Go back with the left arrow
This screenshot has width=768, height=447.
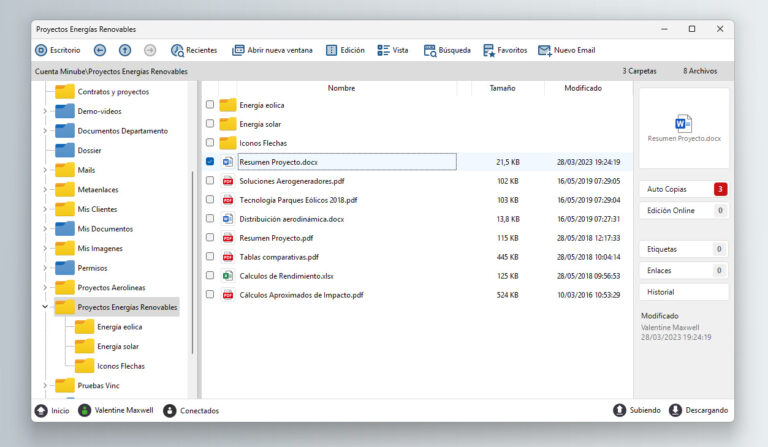(100, 50)
